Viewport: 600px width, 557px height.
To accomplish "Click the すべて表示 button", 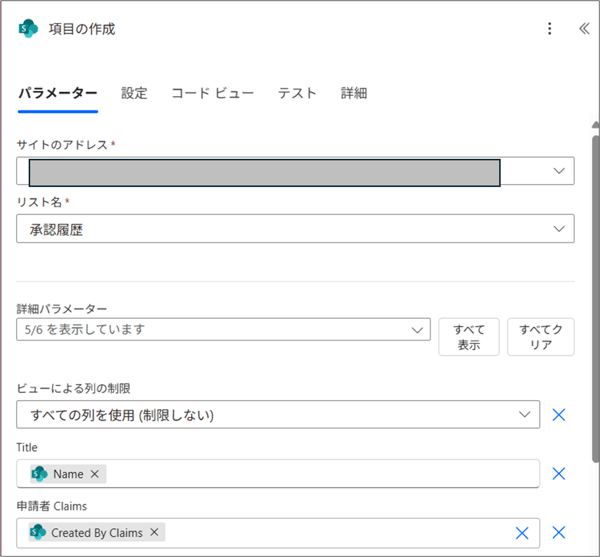I will (x=469, y=337).
